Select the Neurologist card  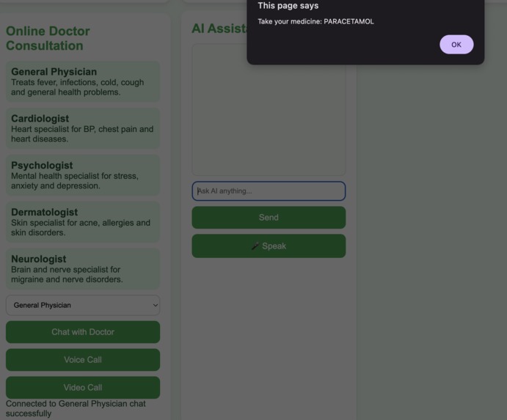point(83,269)
